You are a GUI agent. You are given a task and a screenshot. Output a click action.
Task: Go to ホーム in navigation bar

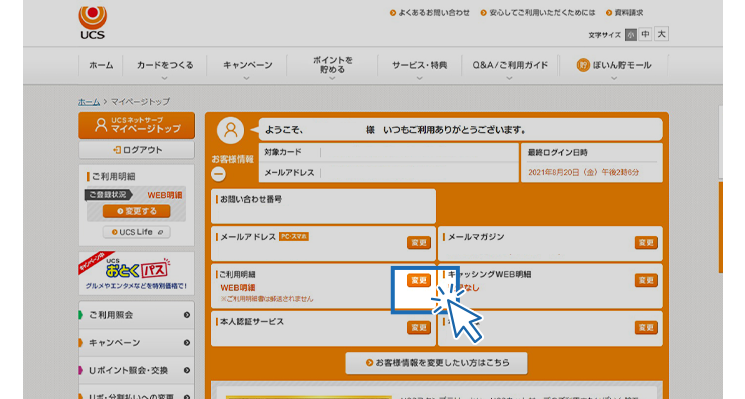tap(101, 66)
